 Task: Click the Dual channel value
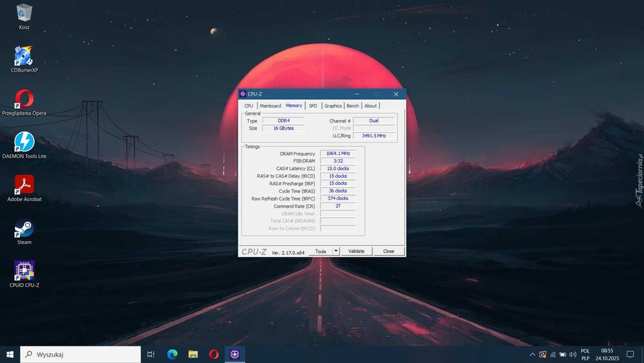click(x=374, y=121)
